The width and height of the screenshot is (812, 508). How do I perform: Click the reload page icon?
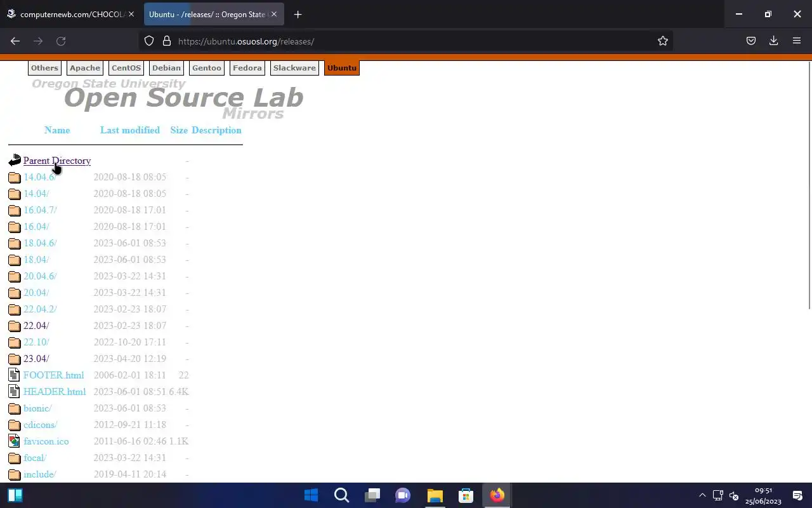(x=61, y=41)
